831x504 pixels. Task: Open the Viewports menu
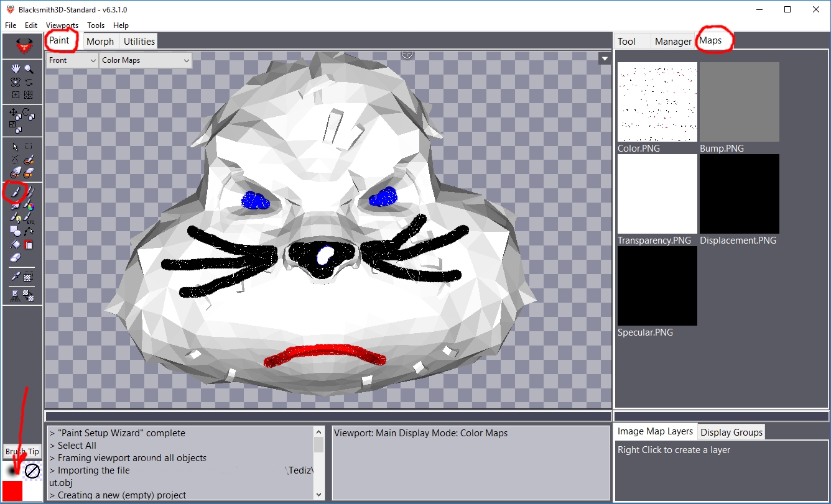[x=62, y=25]
